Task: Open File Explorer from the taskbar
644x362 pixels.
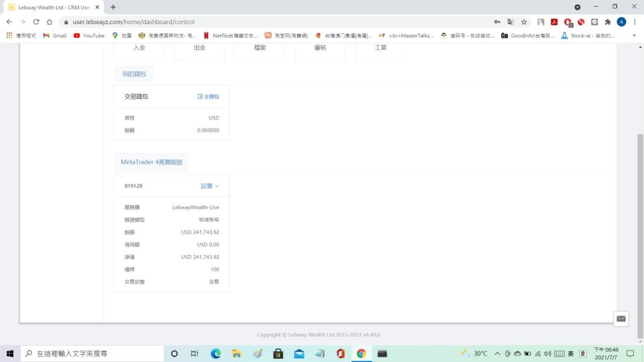Action: [x=237, y=354]
